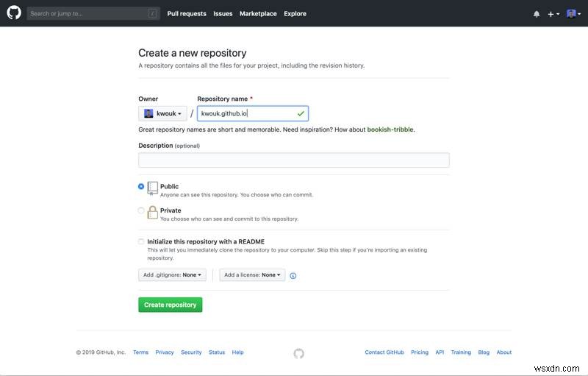
Task: Open the Status footer link
Action: coord(217,352)
